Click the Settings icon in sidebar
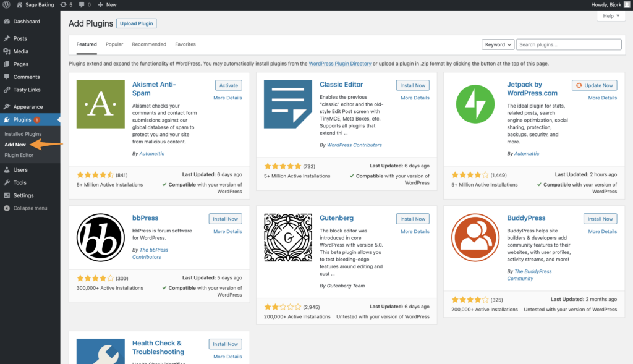Screen dimensions: 633x364 coord(7,195)
